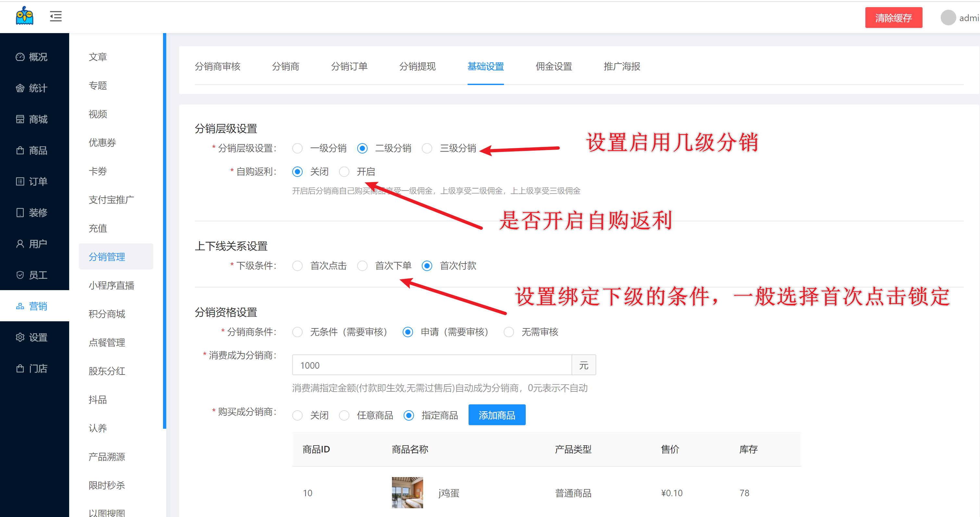This screenshot has width=980, height=517.
Task: Open the 设置 gear sidebar icon
Action: click(x=20, y=337)
